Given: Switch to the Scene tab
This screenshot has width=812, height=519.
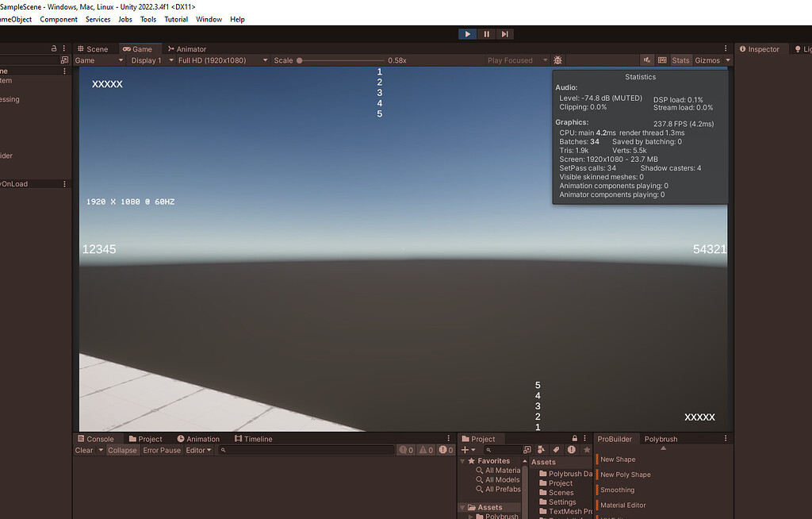Looking at the screenshot, I should point(93,48).
